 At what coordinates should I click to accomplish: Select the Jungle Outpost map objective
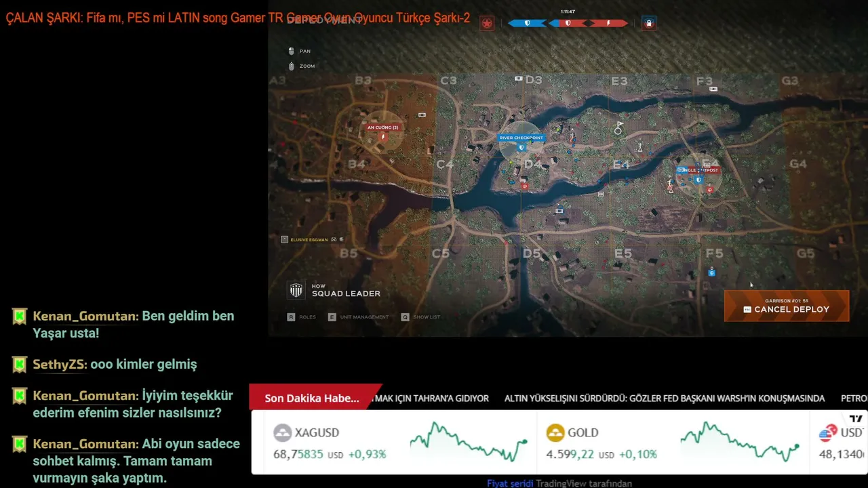(698, 170)
